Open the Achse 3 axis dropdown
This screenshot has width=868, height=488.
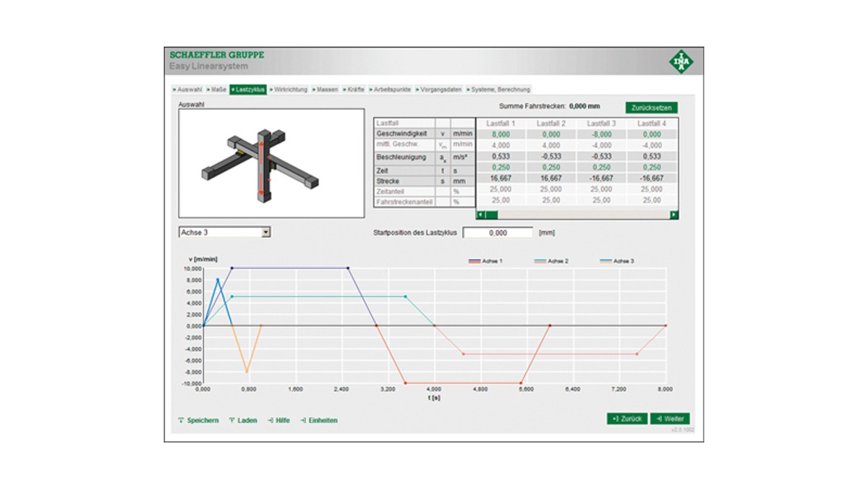[265, 232]
